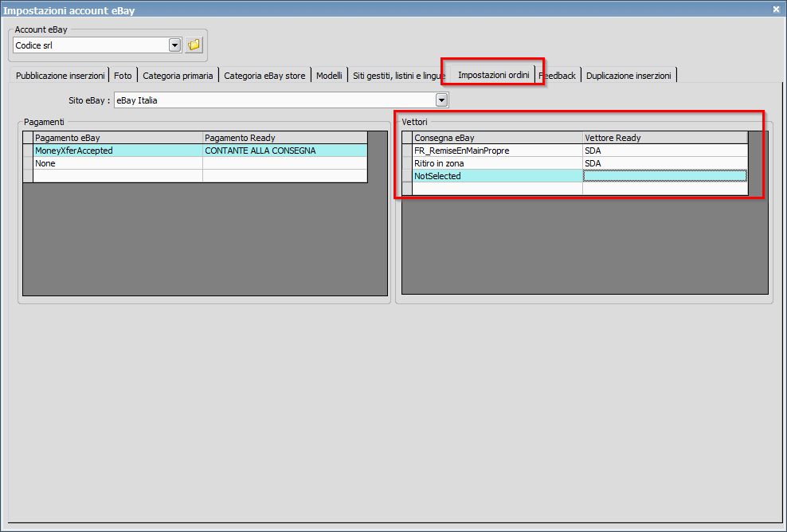Select the None payment row cell
Screen dimensions: 787x532
[118, 163]
